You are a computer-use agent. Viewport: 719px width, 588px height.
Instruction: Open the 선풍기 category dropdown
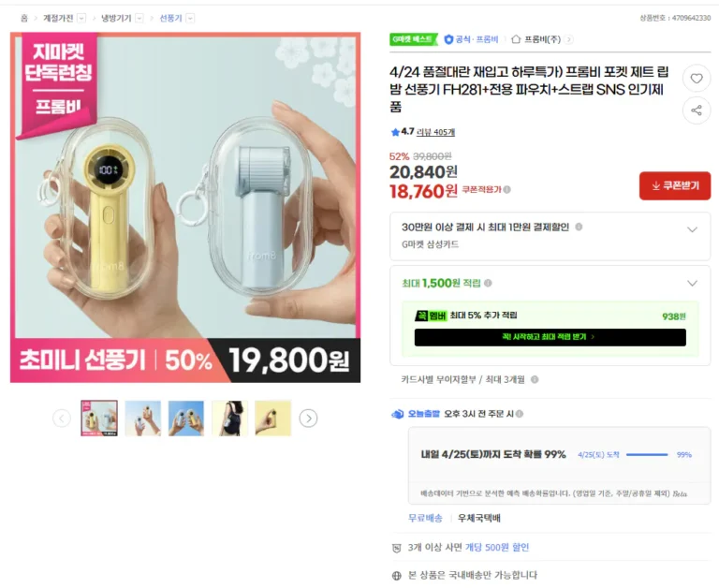coord(190,19)
